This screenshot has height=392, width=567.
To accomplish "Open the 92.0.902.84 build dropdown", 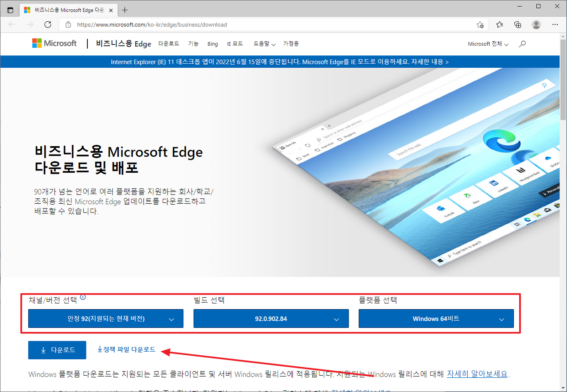I will click(271, 318).
